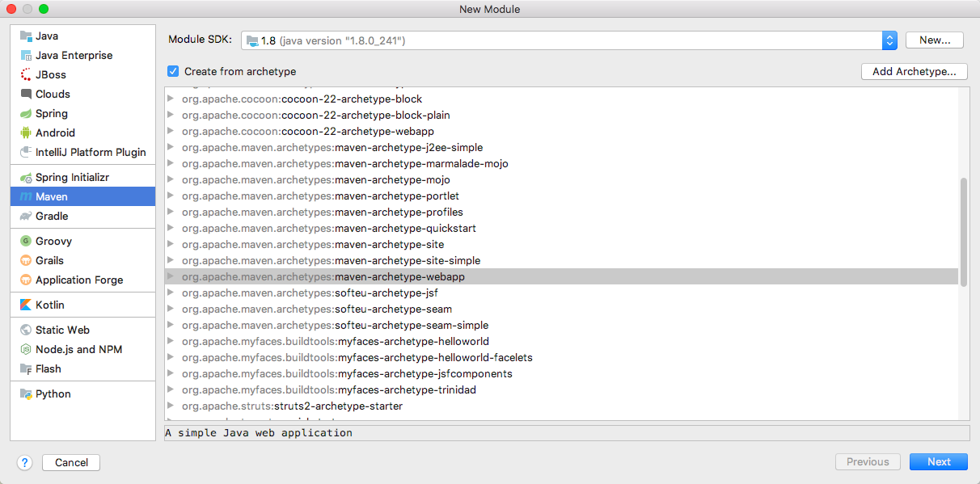Select Node.js and NPM module type label
The image size is (980, 484).
tap(78, 350)
